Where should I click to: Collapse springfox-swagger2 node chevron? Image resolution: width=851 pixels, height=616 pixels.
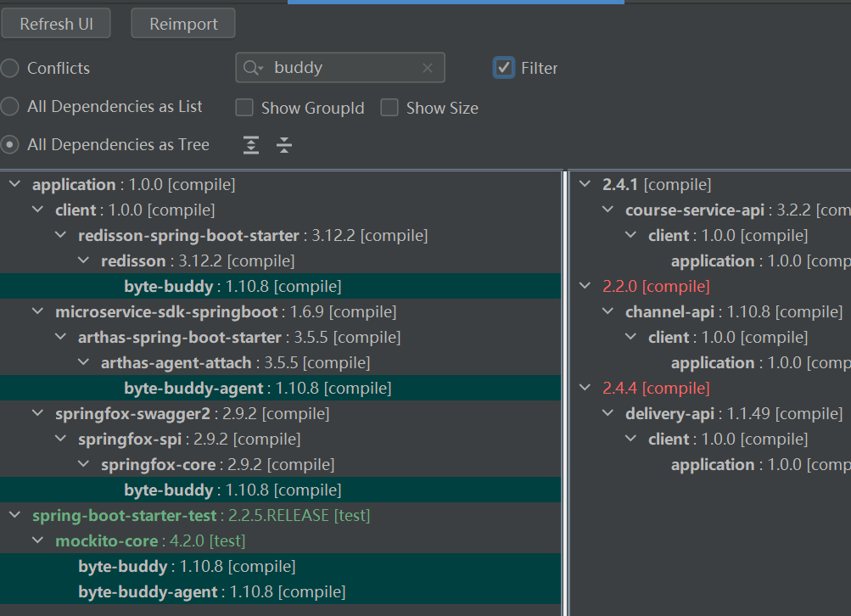38,413
